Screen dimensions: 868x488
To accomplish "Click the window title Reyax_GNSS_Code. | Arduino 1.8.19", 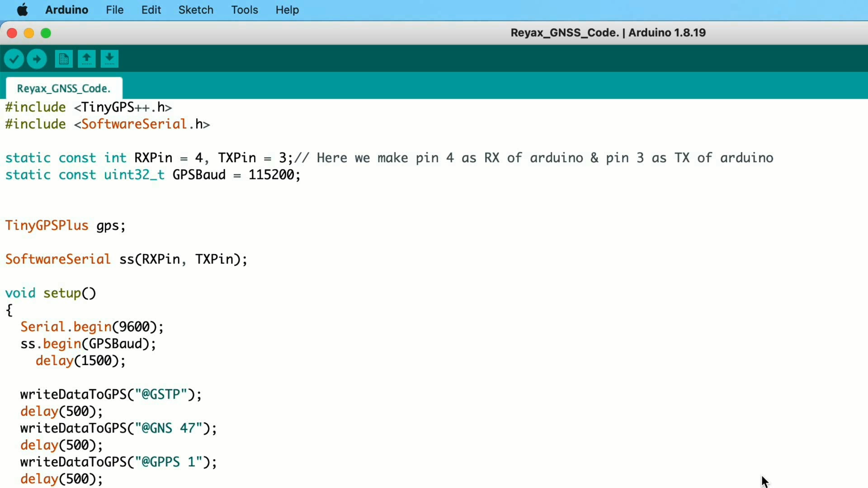I will 608,33.
